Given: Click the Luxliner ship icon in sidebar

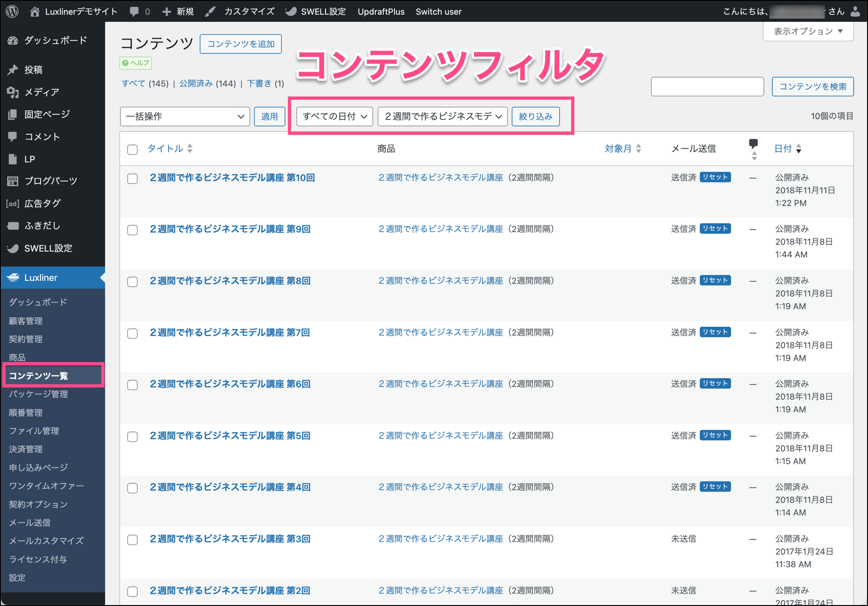Looking at the screenshot, I should pos(13,277).
